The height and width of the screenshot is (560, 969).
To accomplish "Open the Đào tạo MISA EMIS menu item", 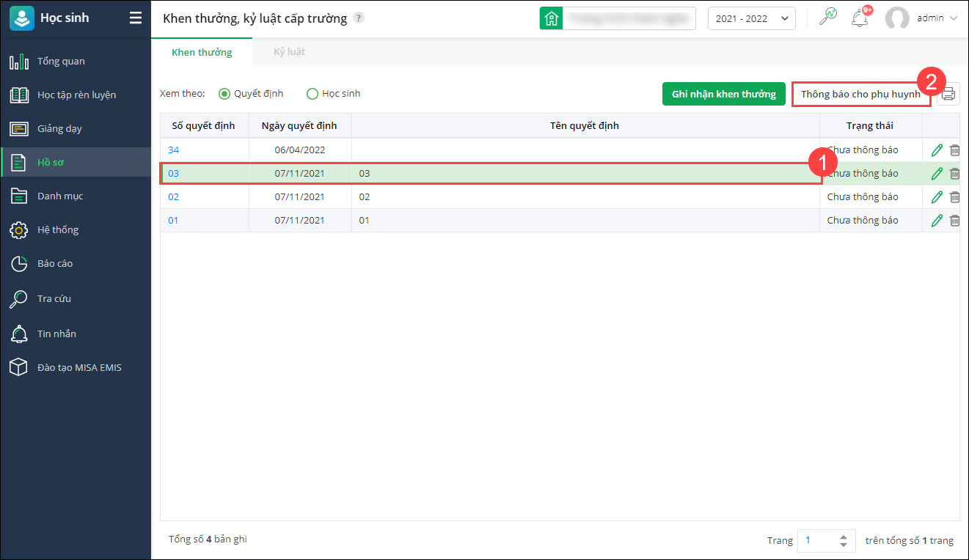I will tap(76, 368).
